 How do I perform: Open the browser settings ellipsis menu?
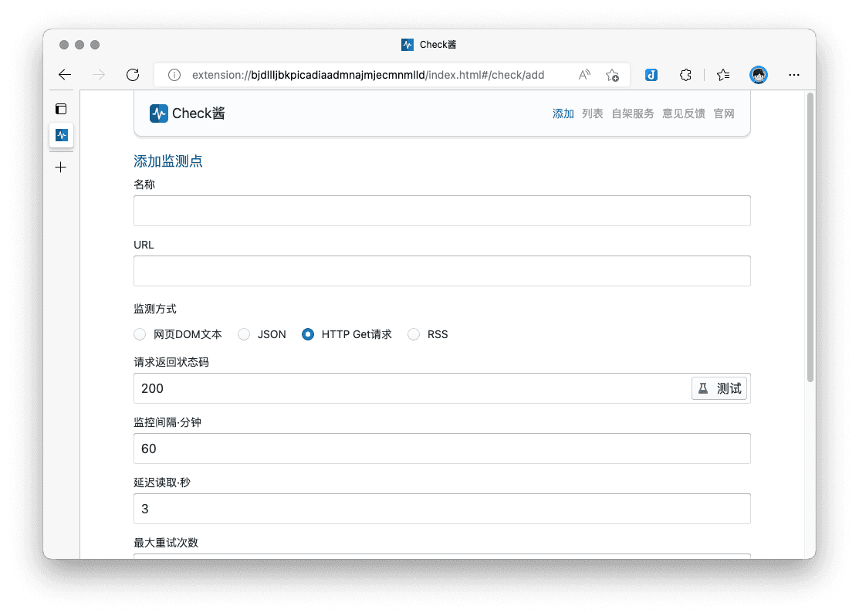794,75
